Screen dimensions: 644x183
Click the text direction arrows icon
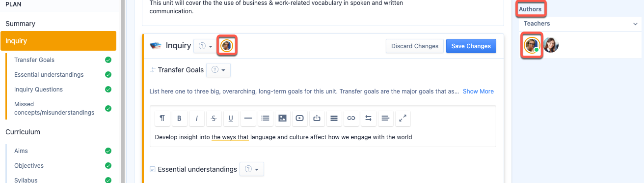(x=368, y=118)
